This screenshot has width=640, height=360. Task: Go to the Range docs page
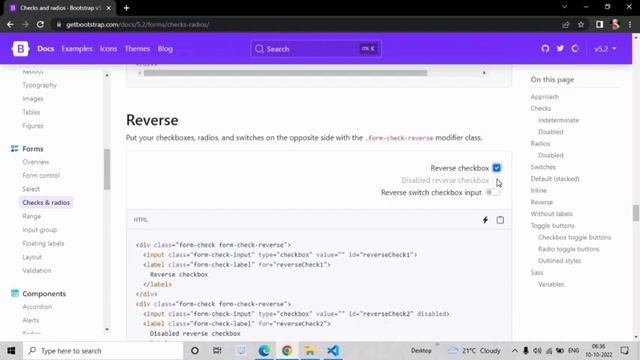tap(31, 216)
